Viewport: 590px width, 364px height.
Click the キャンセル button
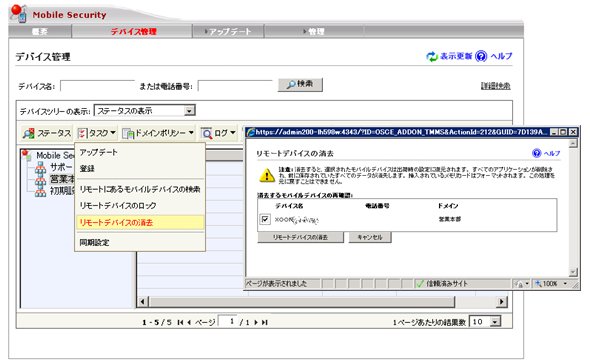[x=370, y=237]
